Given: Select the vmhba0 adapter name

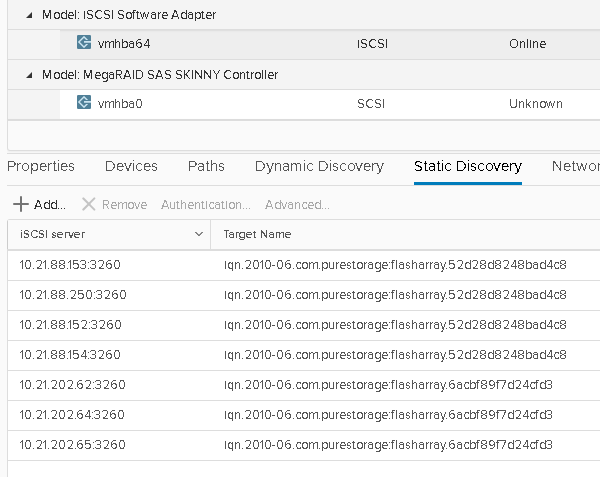Looking at the screenshot, I should point(120,104).
